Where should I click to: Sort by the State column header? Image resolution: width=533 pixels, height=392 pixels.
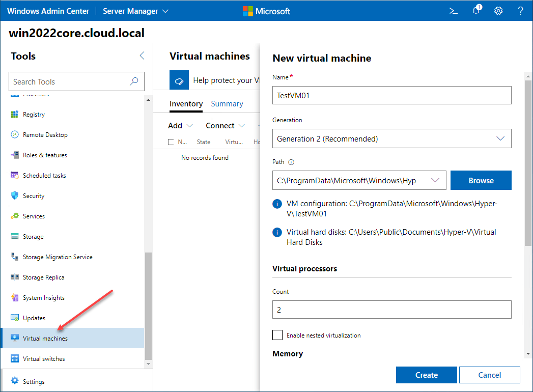[x=204, y=142]
